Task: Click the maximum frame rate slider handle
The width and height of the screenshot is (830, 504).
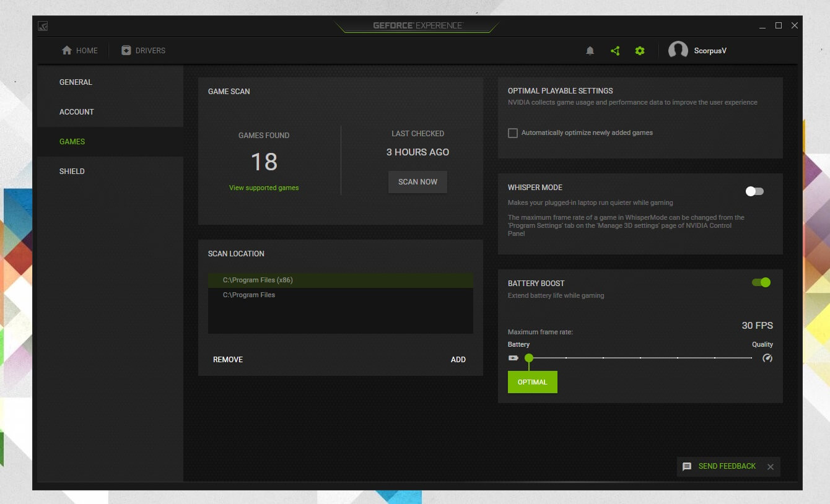Action: 529,358
